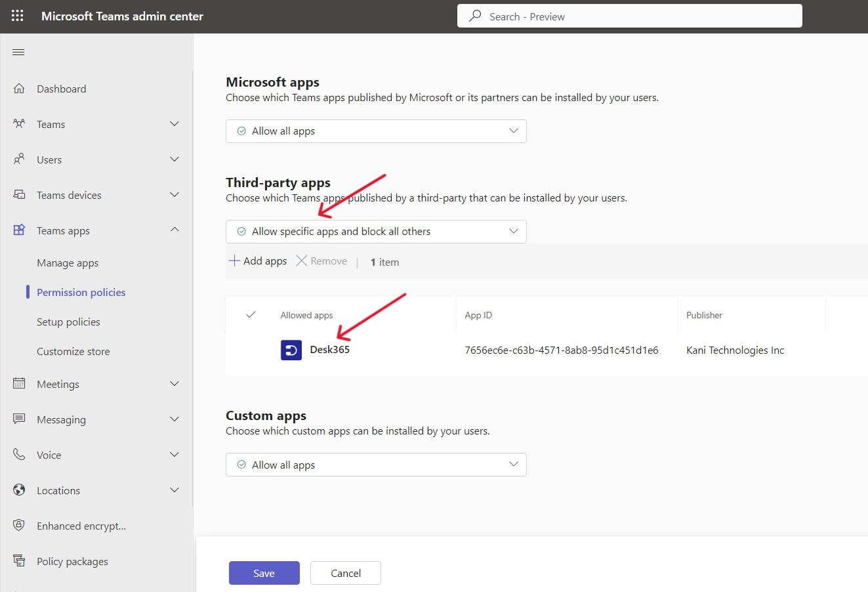Click the Microsoft Teams admin center waffle icon
This screenshot has width=868, height=592.
click(x=18, y=16)
